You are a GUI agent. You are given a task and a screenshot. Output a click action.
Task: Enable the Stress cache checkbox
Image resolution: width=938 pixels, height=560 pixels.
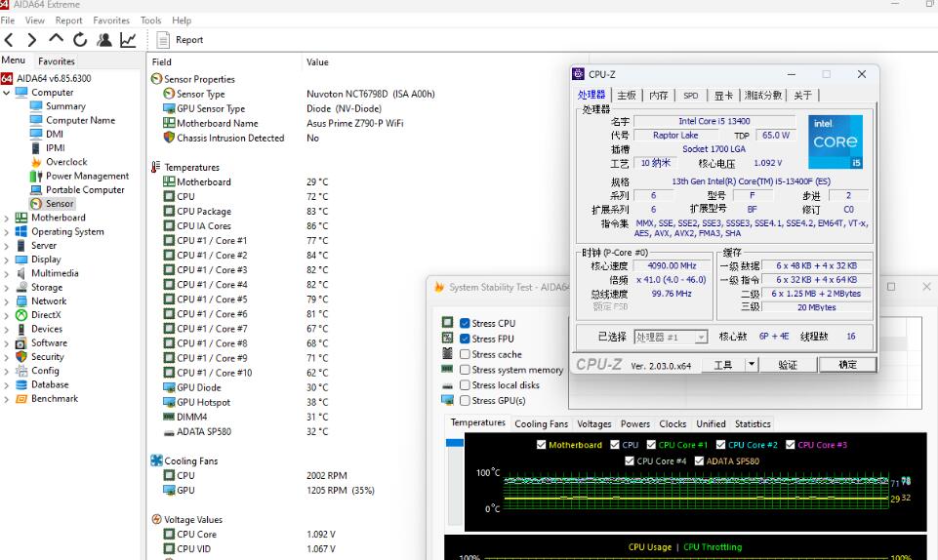465,354
